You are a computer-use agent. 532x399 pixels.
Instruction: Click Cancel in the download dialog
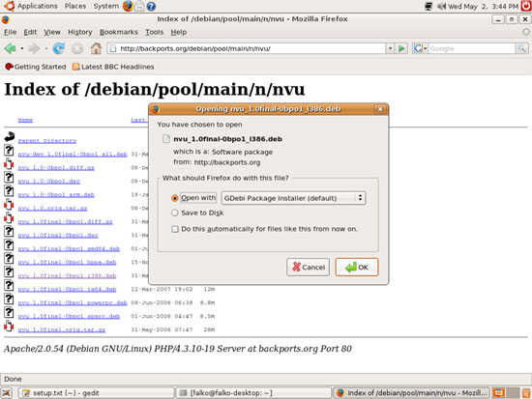click(308, 268)
